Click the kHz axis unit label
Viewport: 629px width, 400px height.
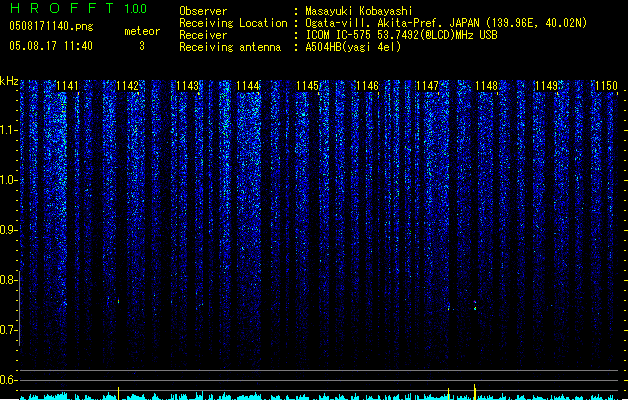coord(9,81)
